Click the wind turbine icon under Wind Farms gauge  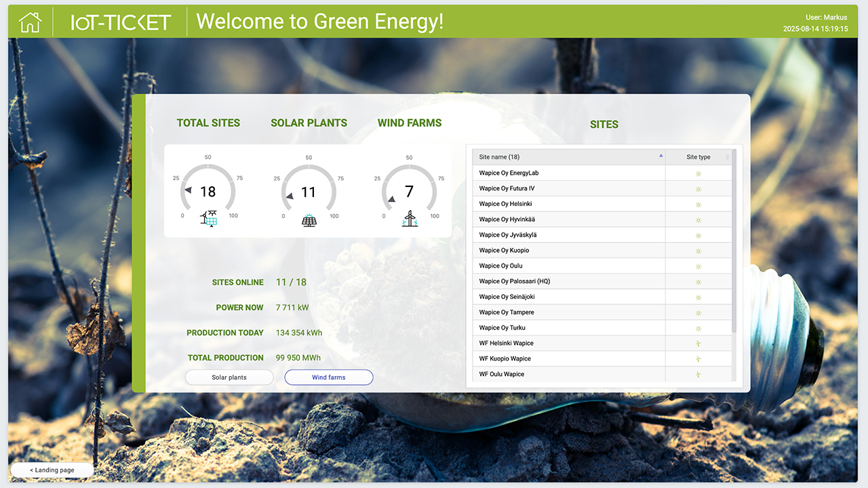coord(410,218)
